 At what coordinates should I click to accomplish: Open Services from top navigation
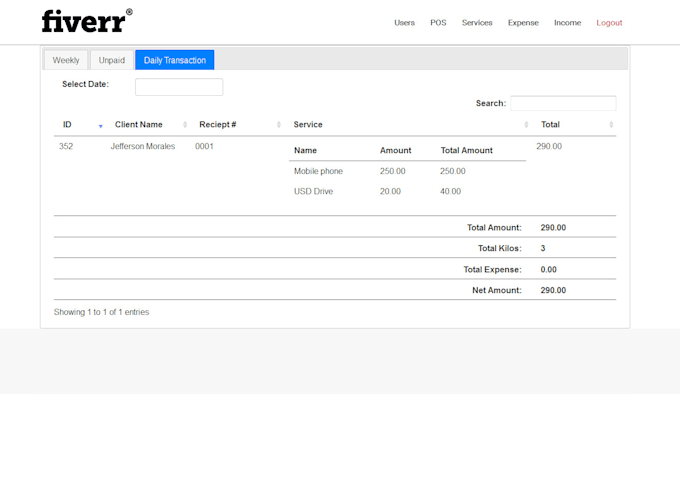point(477,23)
